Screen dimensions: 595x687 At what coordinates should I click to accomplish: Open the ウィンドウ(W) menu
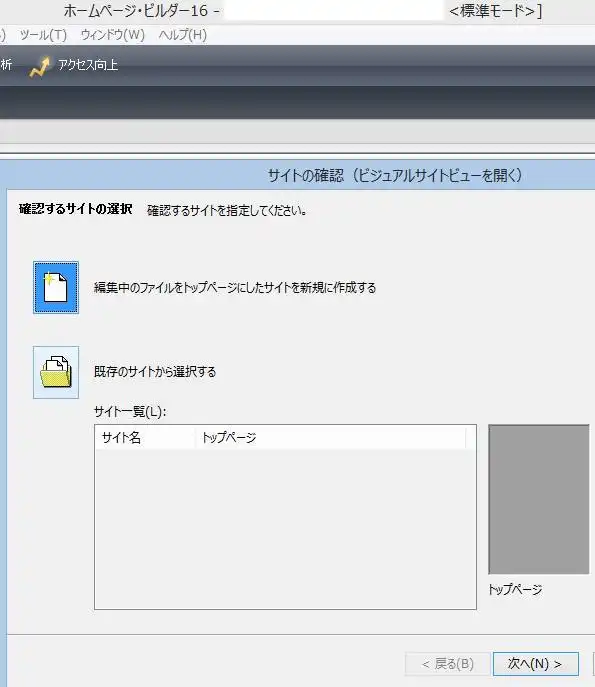[113, 35]
